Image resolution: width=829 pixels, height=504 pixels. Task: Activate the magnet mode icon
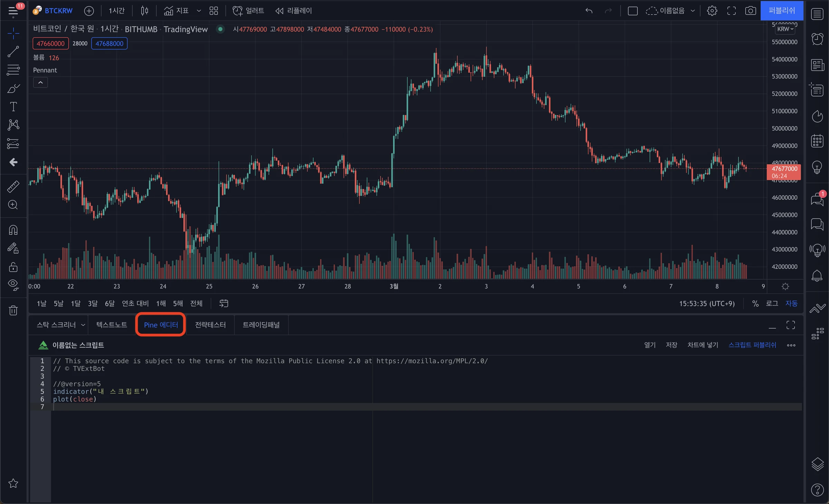[x=13, y=230]
